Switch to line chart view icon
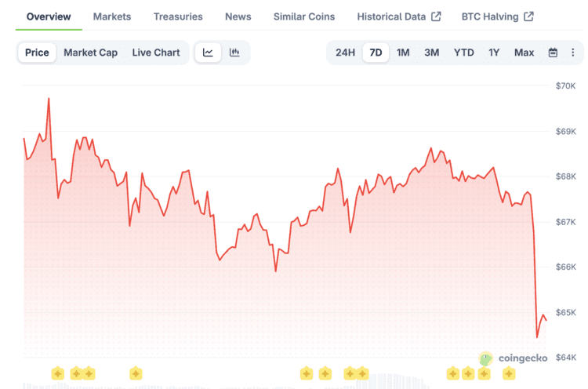Image resolution: width=588 pixels, height=389 pixels. tap(208, 53)
